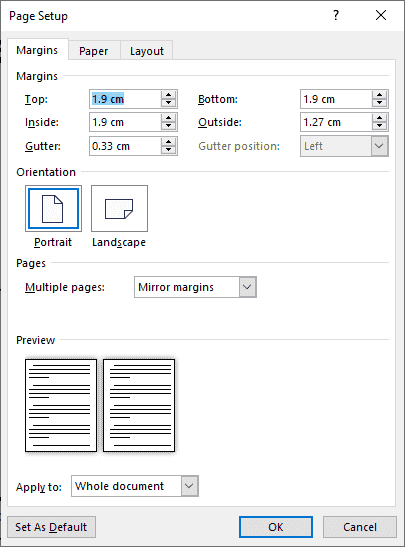The height and width of the screenshot is (547, 405).
Task: Click the Portrait label text
Action: point(53,242)
